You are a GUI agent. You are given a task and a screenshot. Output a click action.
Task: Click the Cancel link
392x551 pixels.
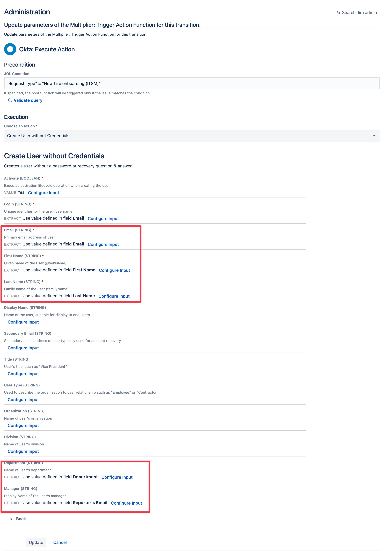(60, 542)
